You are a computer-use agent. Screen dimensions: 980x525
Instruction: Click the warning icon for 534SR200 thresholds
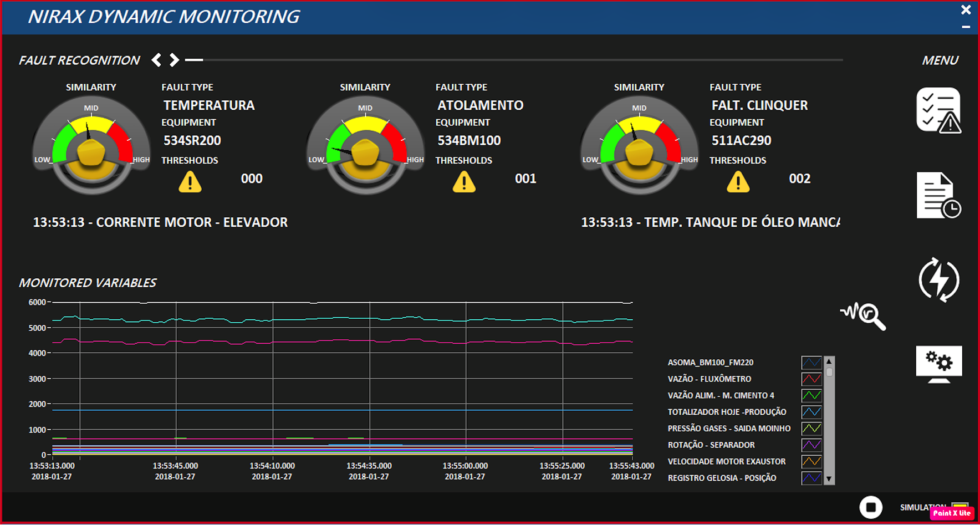tap(190, 182)
